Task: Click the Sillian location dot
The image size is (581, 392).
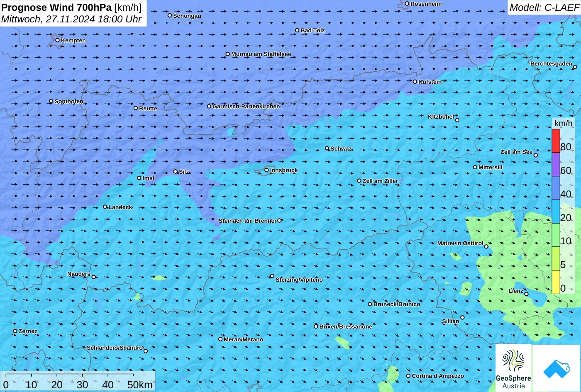Action: 462,318
